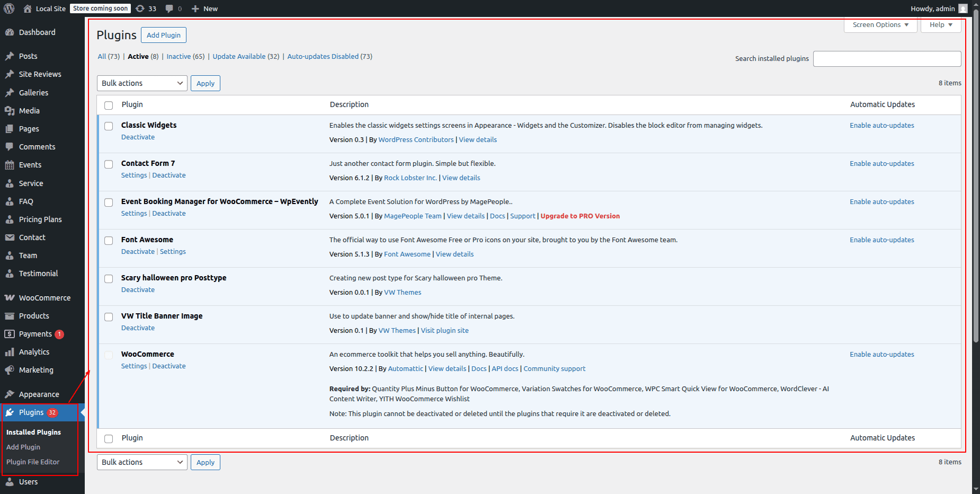Deactivate the Font Awesome plugin
The width and height of the screenshot is (980, 494).
[x=138, y=252]
